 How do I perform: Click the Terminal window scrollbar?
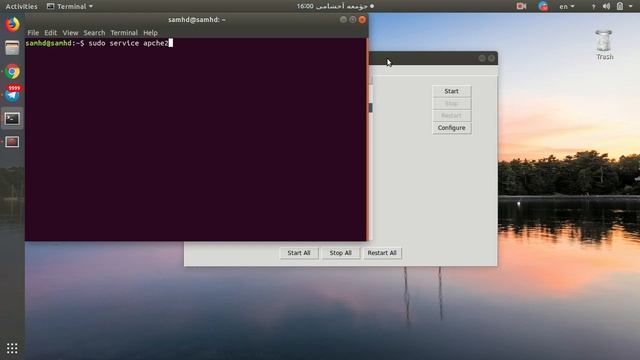point(367,139)
